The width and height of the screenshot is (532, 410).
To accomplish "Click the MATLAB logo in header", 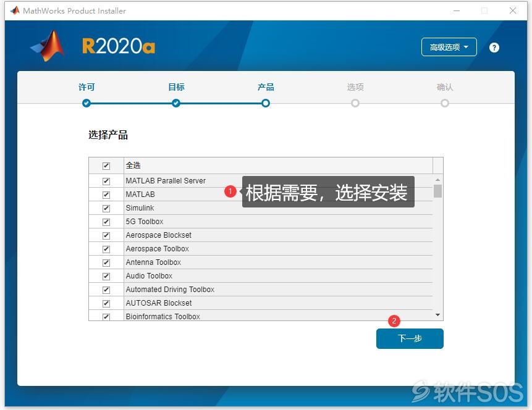I will [x=48, y=46].
